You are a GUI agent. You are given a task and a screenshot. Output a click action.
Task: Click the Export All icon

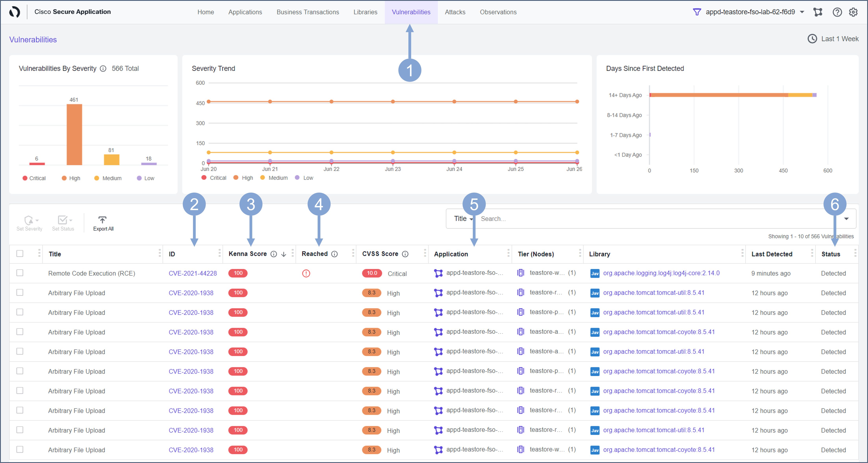click(x=102, y=220)
